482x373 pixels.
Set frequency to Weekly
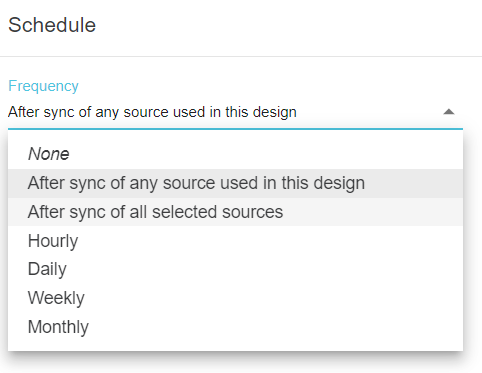235,298
